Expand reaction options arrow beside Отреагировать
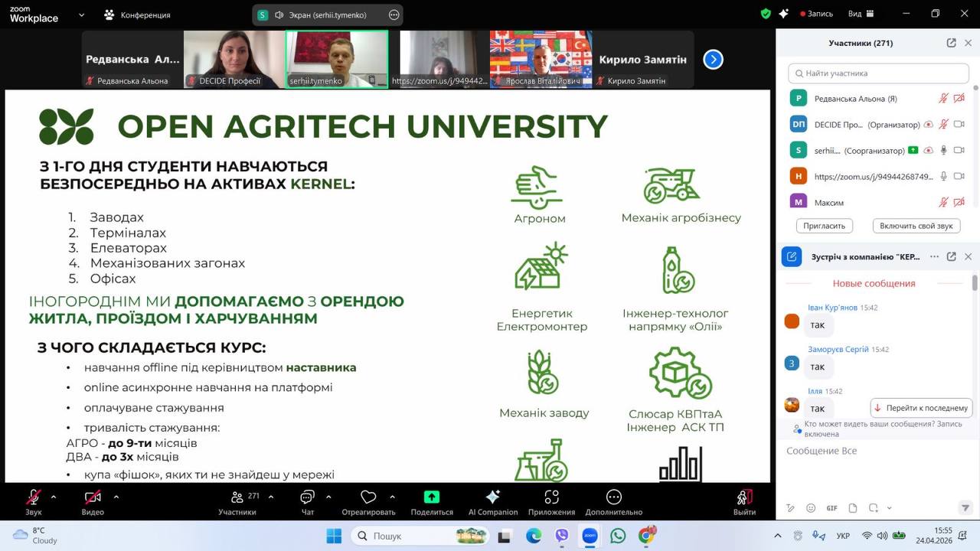The image size is (980, 551). coord(393,497)
